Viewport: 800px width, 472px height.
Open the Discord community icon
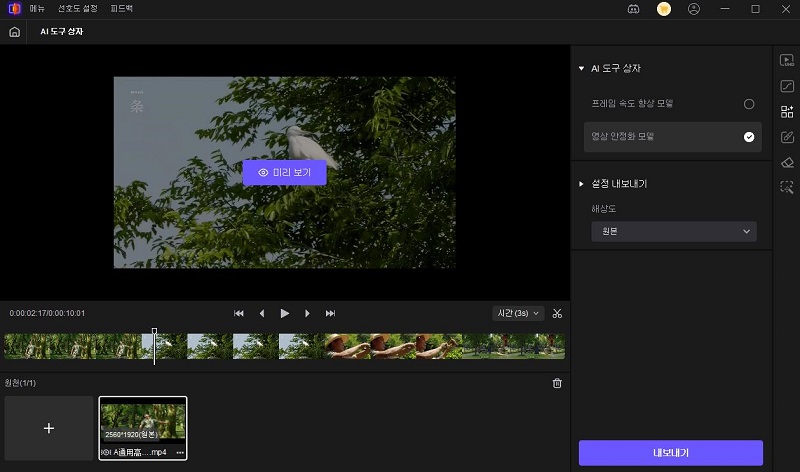click(633, 9)
